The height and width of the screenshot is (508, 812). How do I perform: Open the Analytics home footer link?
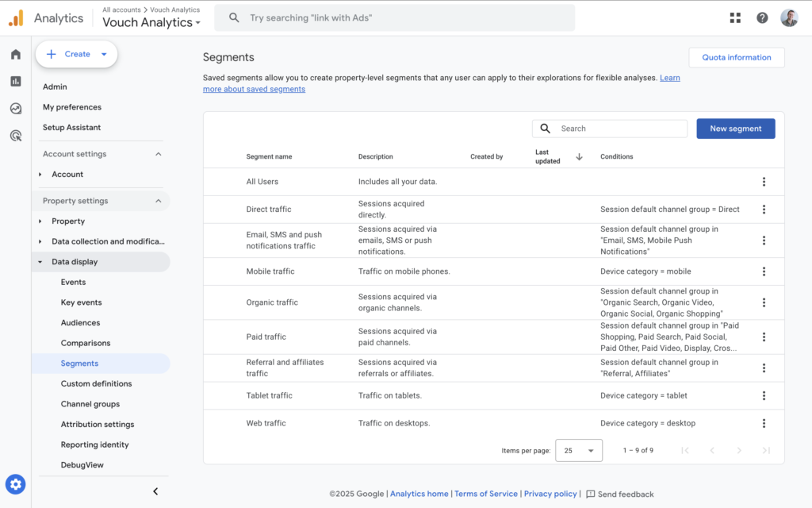click(x=419, y=494)
